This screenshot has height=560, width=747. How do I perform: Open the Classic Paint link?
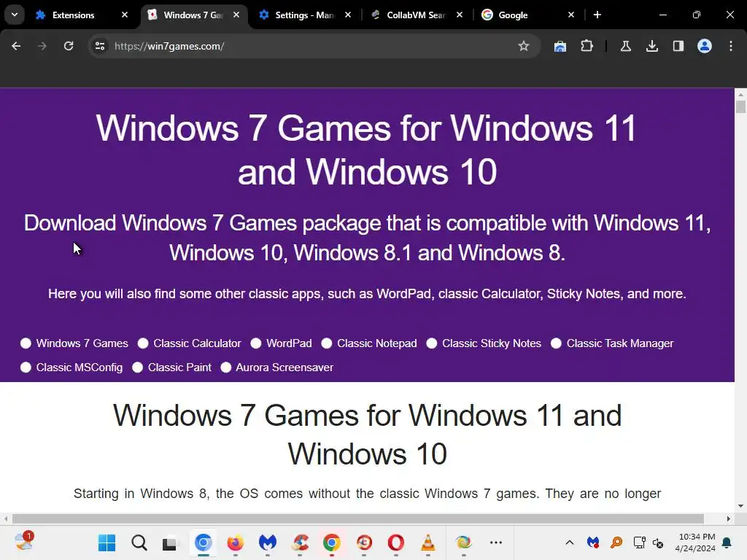pos(179,367)
